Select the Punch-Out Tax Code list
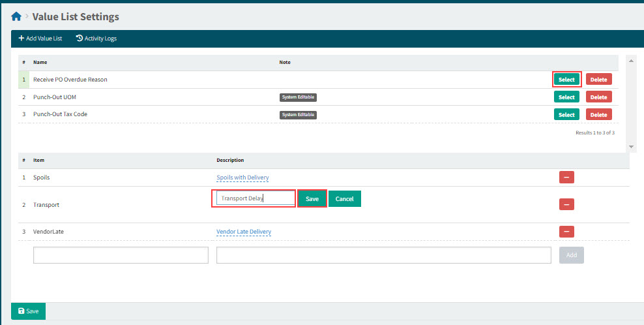644x325 pixels. pyautogui.click(x=566, y=115)
